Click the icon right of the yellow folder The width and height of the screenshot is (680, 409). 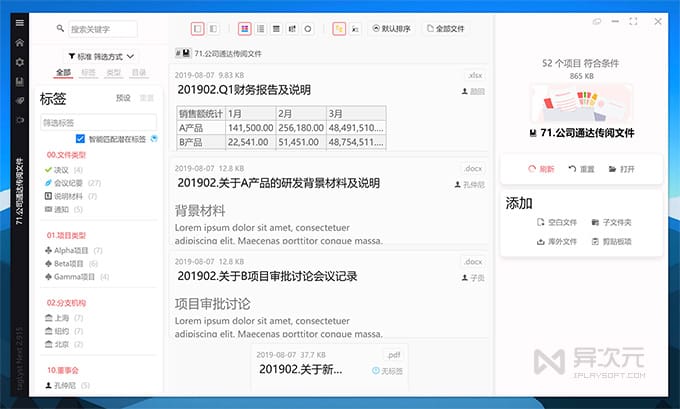click(x=355, y=29)
